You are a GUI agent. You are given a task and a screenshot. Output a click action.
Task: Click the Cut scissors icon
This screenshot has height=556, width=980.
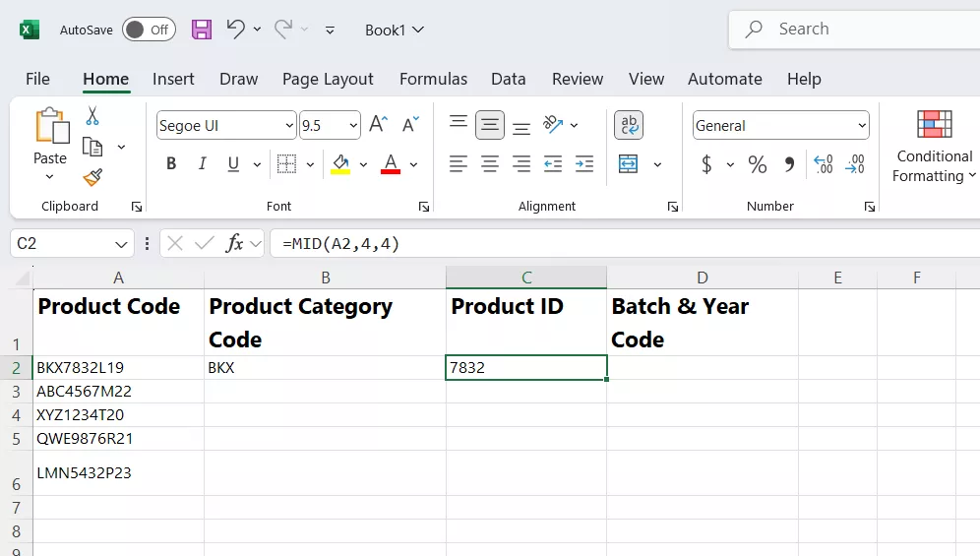[x=92, y=116]
